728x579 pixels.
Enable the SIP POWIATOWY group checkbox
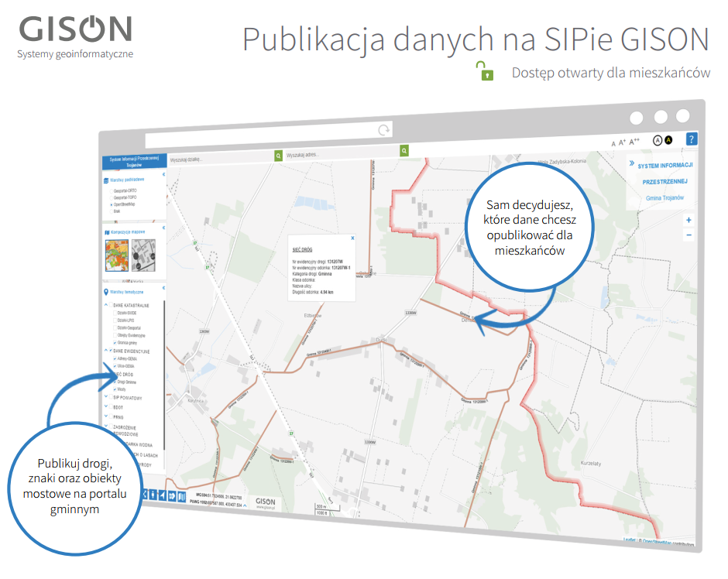(x=111, y=397)
